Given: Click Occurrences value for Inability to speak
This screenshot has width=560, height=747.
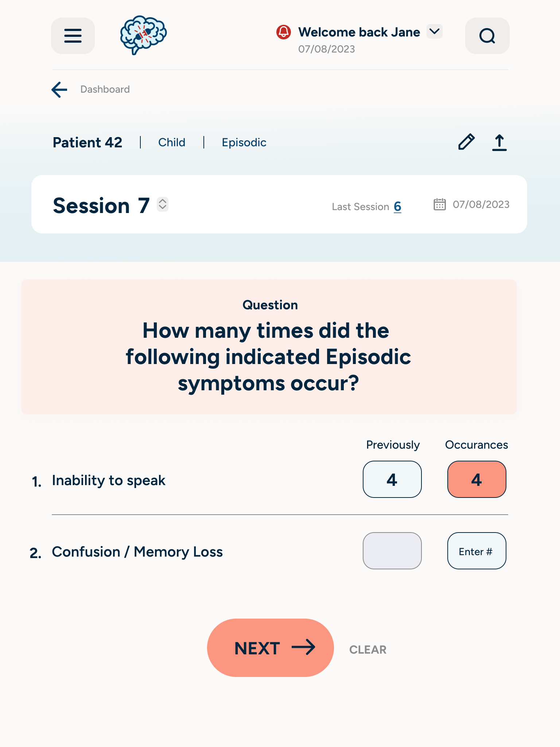Looking at the screenshot, I should pyautogui.click(x=477, y=479).
